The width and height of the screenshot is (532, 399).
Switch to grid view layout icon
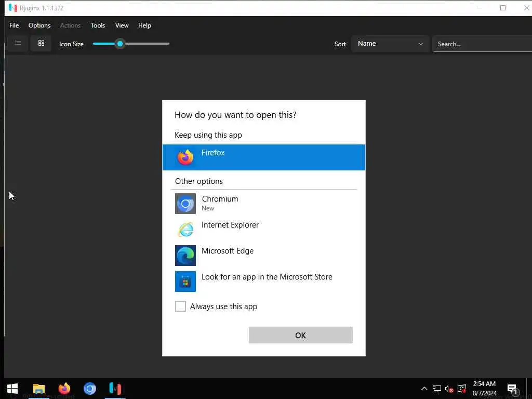tap(41, 43)
